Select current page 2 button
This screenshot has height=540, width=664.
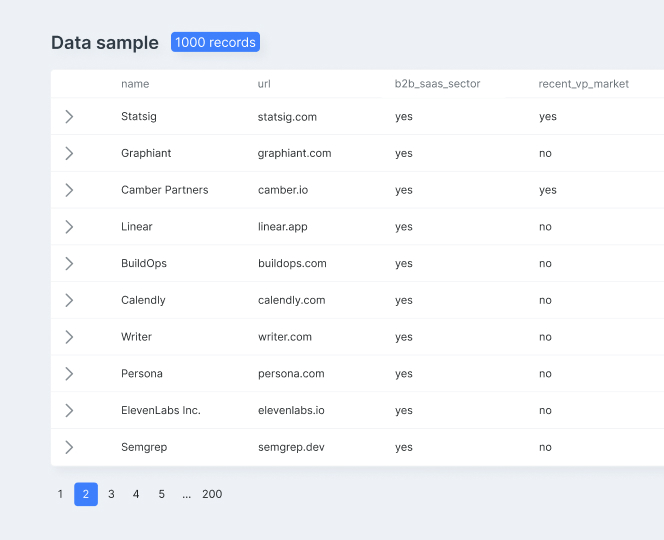(x=86, y=494)
